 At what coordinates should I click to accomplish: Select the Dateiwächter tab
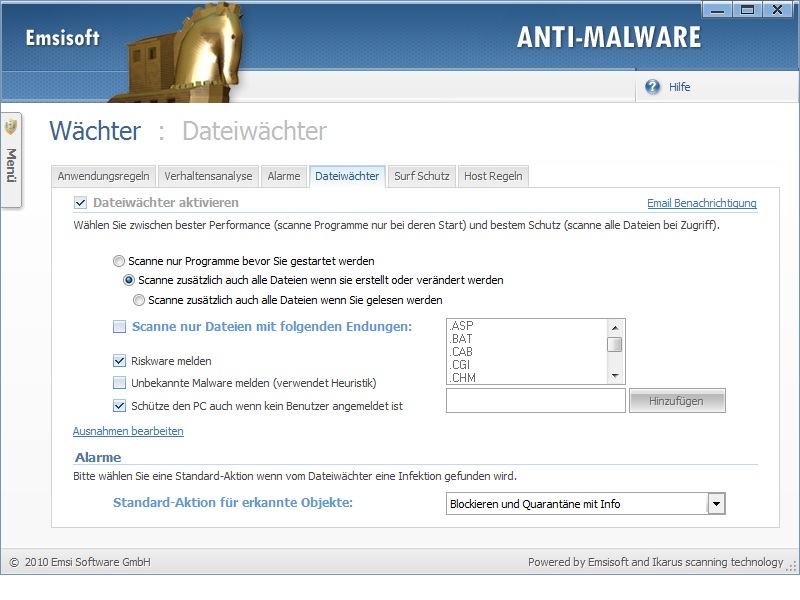[347, 176]
